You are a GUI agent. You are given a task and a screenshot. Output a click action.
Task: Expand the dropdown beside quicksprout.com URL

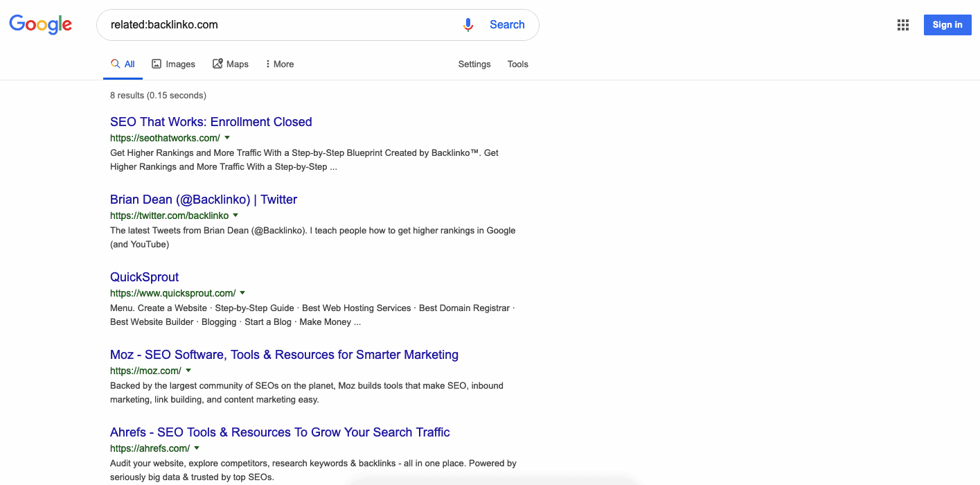pyautogui.click(x=242, y=293)
